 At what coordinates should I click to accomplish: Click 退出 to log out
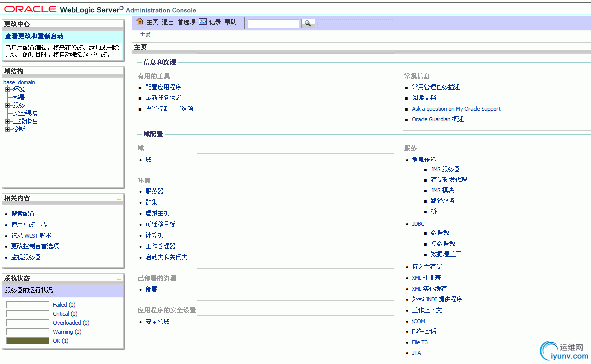(168, 22)
